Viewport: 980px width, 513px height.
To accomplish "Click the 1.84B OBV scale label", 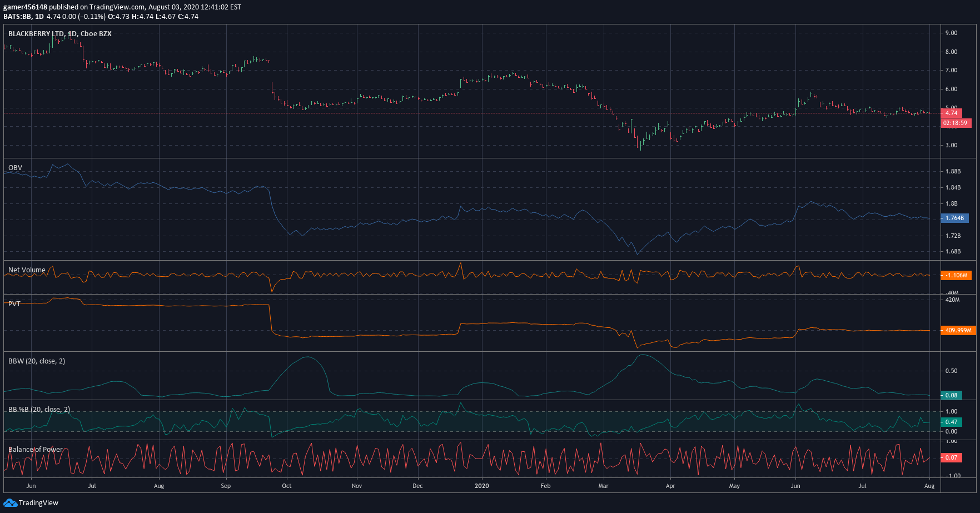I will coord(953,188).
